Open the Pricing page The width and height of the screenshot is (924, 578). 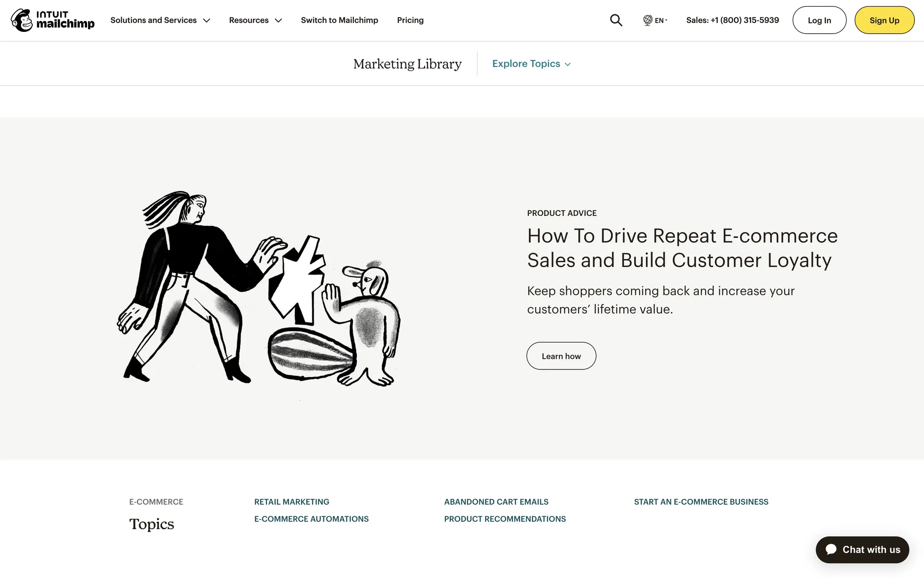click(x=410, y=20)
